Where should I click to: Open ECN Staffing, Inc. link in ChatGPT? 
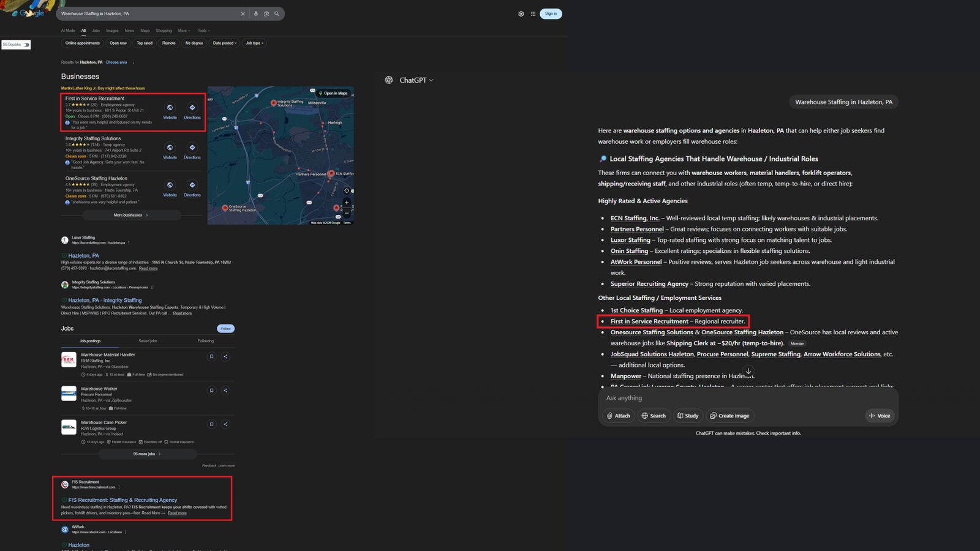635,218
